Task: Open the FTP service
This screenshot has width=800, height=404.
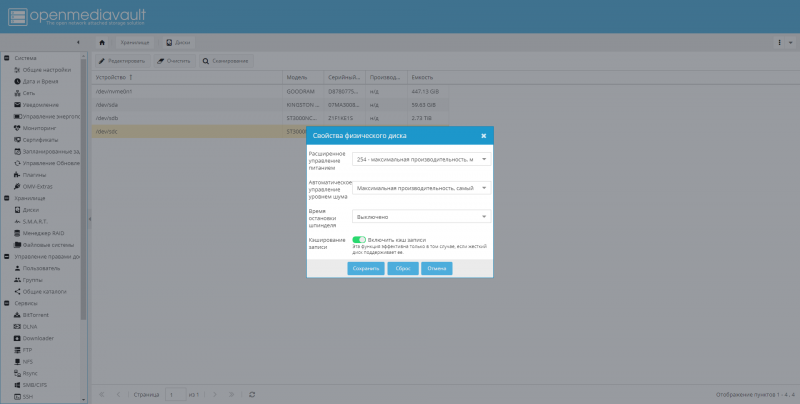Action: click(x=23, y=350)
